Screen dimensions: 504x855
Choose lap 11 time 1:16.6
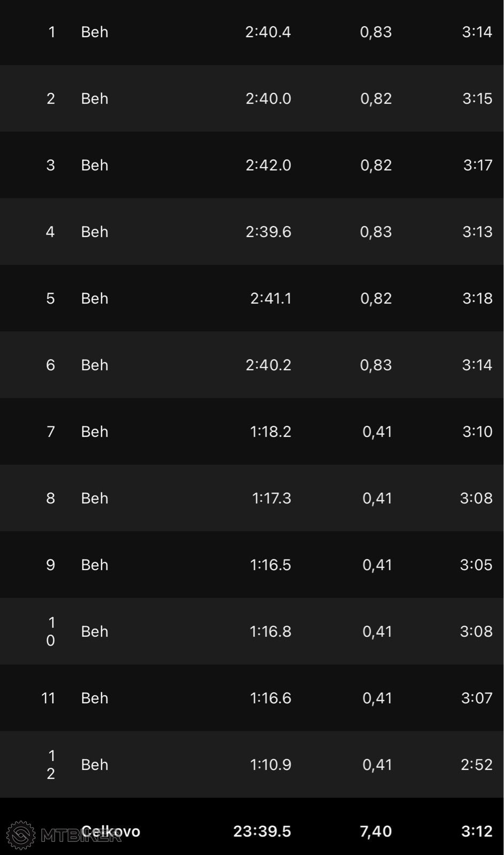[x=270, y=698]
